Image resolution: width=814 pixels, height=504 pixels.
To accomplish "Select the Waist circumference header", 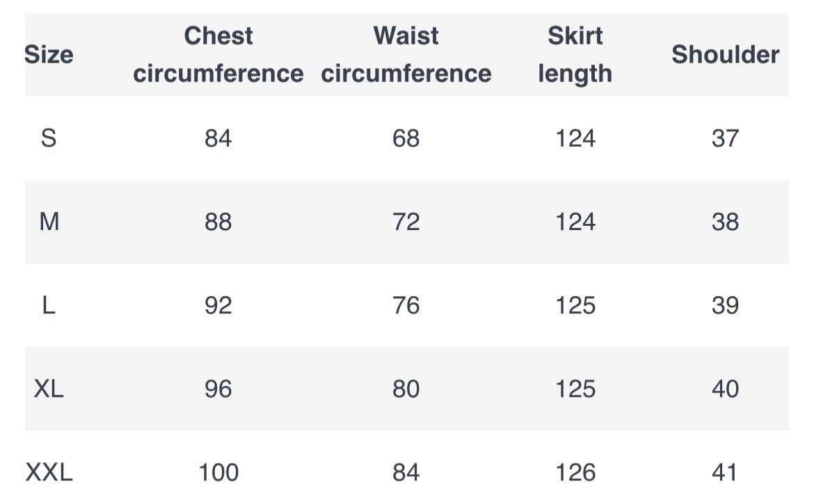I will (406, 55).
